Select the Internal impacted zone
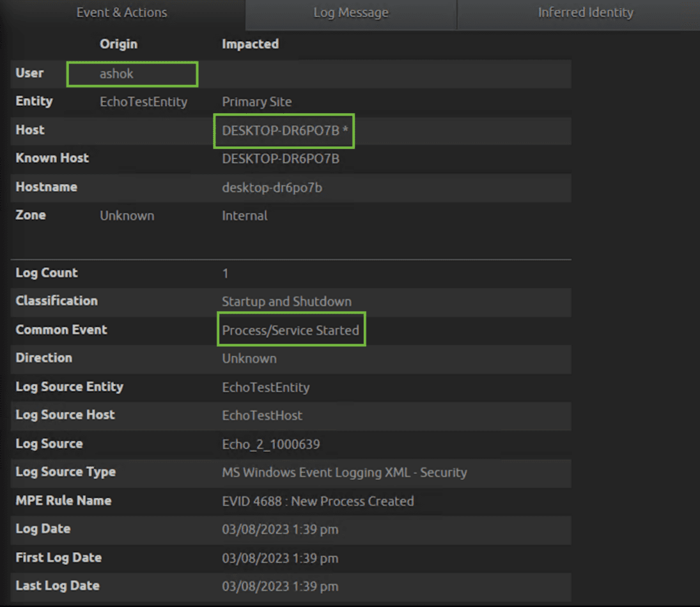 245,215
